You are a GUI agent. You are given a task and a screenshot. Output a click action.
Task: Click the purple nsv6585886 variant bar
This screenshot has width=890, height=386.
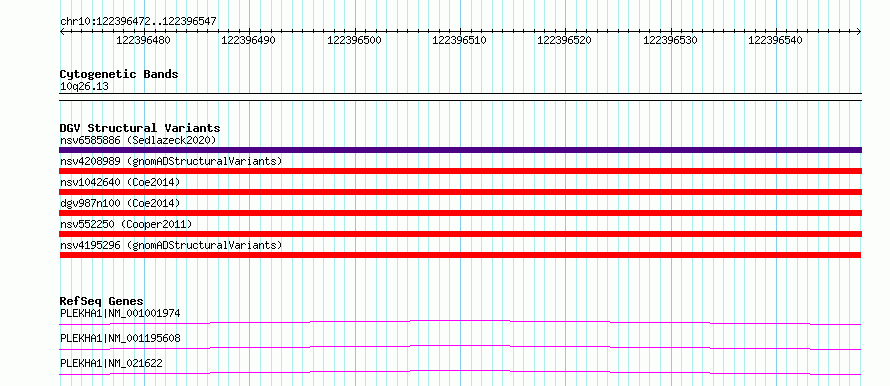(461, 150)
